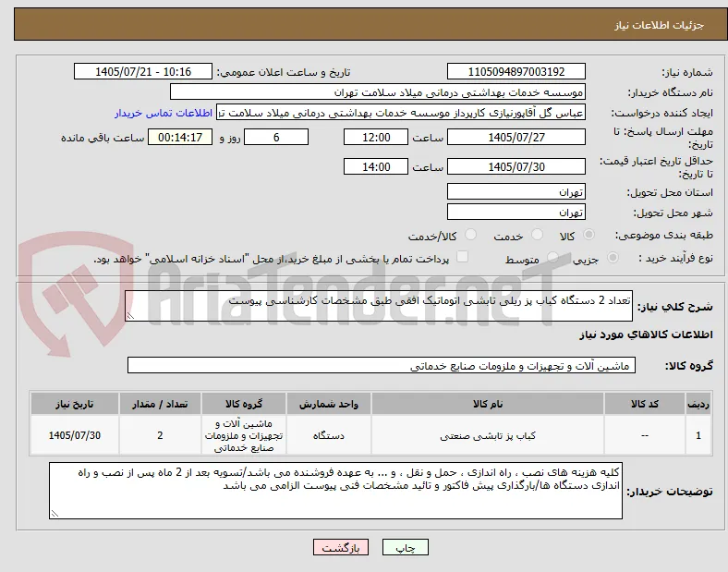Viewport: 728px width, 572px height.
Task: Click the شهر محل تحویل field
Action: coord(516,213)
